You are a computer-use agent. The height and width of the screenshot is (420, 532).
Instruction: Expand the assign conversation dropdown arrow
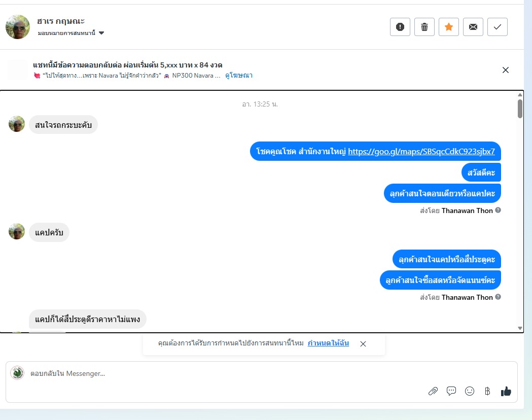point(101,33)
